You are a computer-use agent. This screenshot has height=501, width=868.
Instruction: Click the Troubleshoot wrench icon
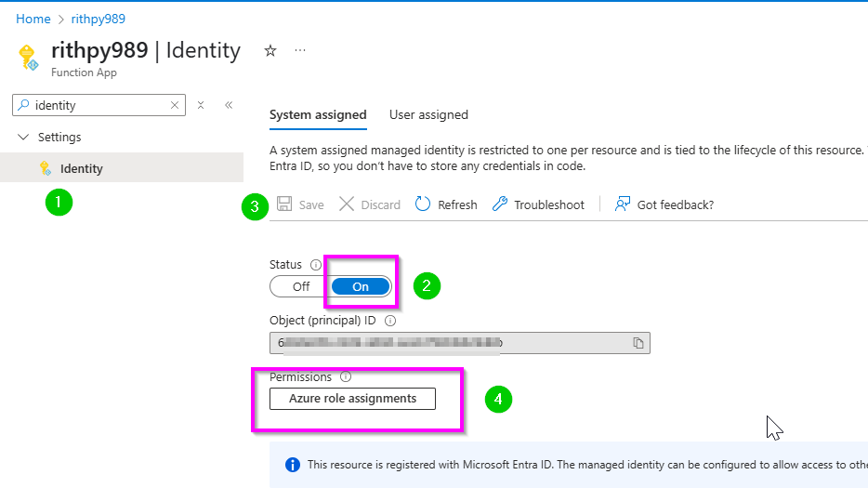coord(499,204)
